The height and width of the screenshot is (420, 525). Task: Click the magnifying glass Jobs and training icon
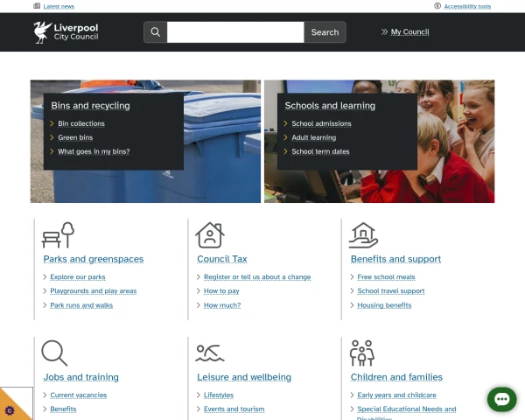click(x=54, y=353)
